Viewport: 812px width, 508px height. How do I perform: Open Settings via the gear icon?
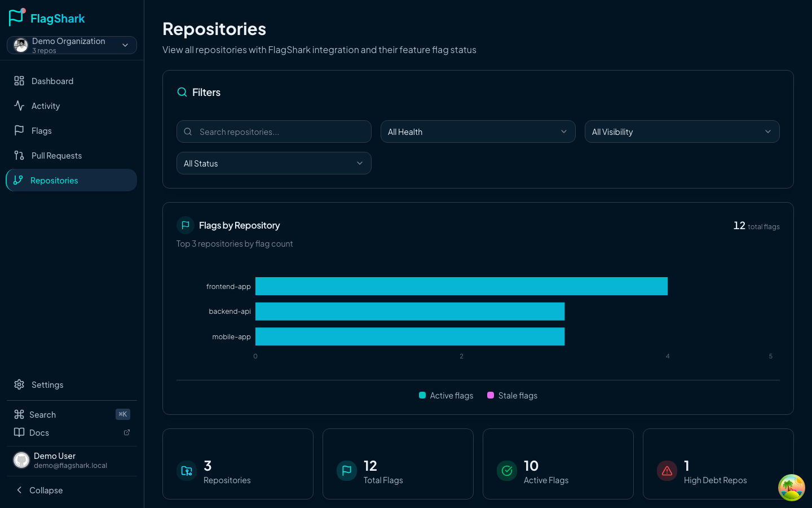19,384
